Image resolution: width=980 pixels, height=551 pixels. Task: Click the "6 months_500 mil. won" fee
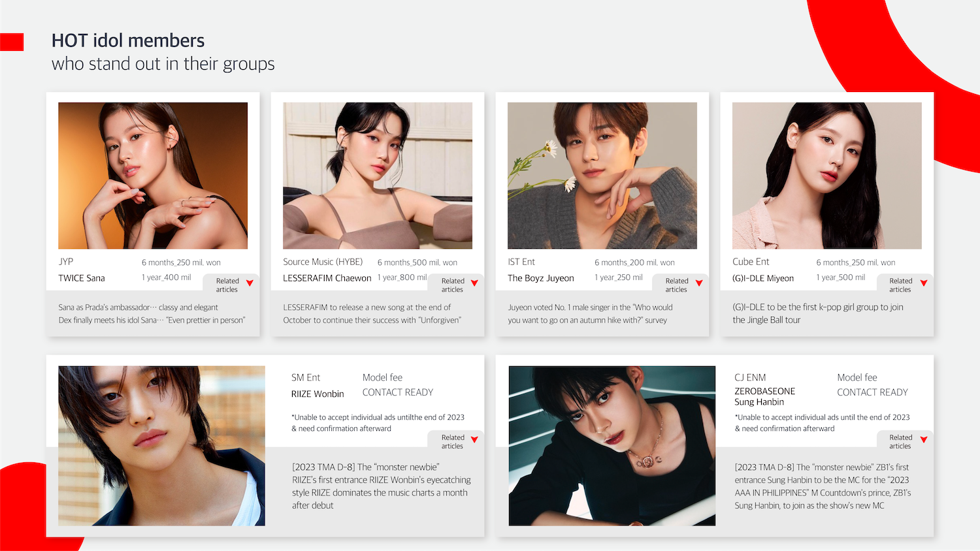tap(417, 262)
